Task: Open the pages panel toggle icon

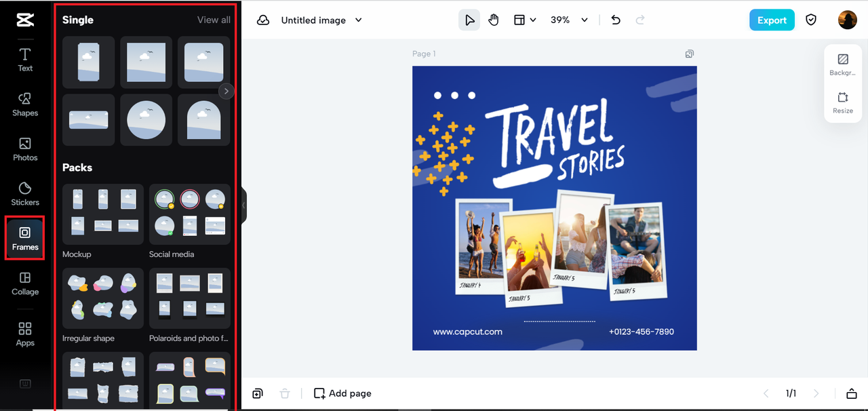Action: [852, 393]
